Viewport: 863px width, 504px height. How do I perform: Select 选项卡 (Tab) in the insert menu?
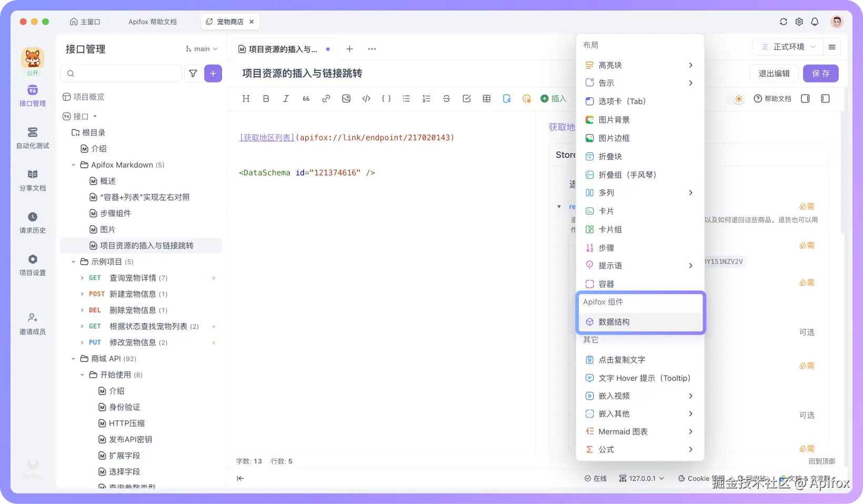[640, 102]
